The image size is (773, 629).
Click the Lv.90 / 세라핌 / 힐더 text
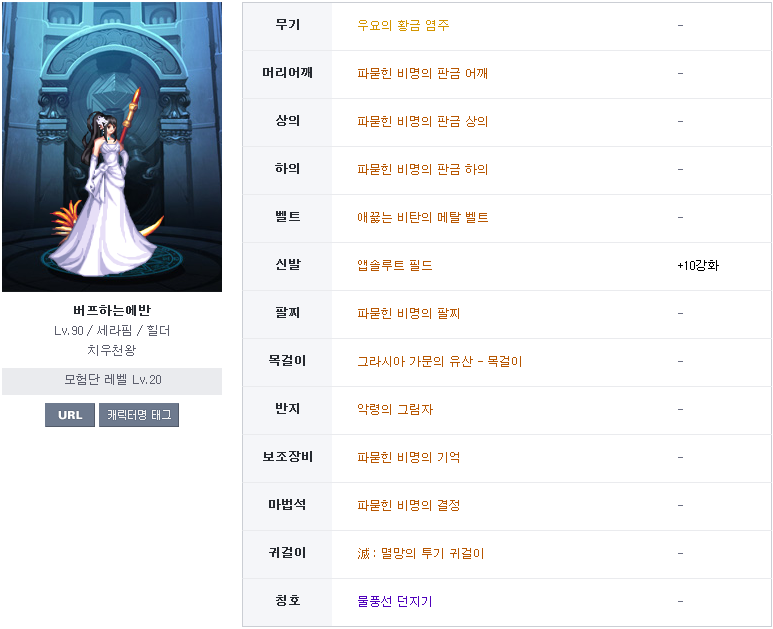pos(112,331)
